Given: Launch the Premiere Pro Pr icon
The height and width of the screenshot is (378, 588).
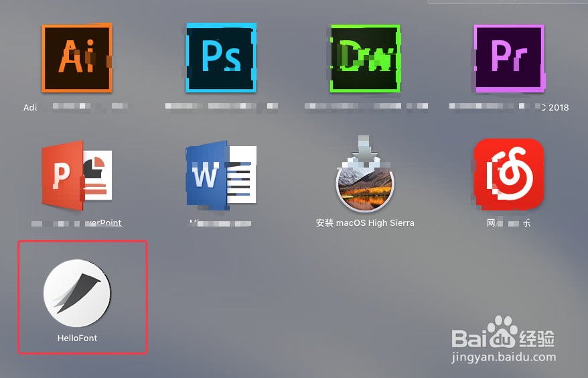Looking at the screenshot, I should pos(509,58).
